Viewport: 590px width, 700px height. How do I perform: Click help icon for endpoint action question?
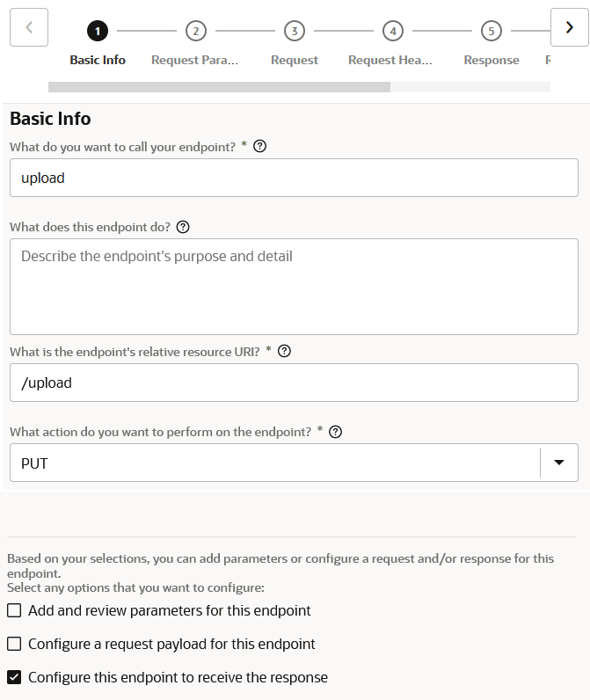335,432
